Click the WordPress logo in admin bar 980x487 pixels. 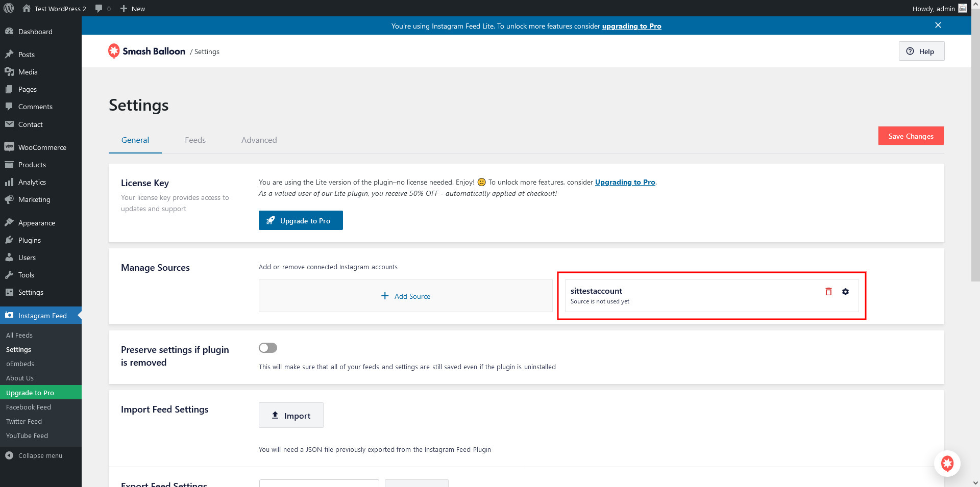click(9, 9)
